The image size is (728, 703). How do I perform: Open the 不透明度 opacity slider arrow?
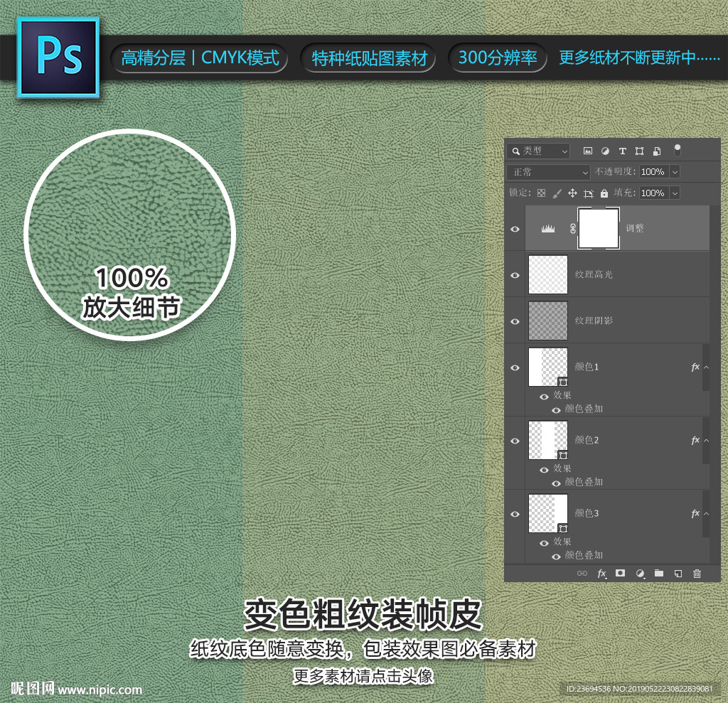[675, 172]
